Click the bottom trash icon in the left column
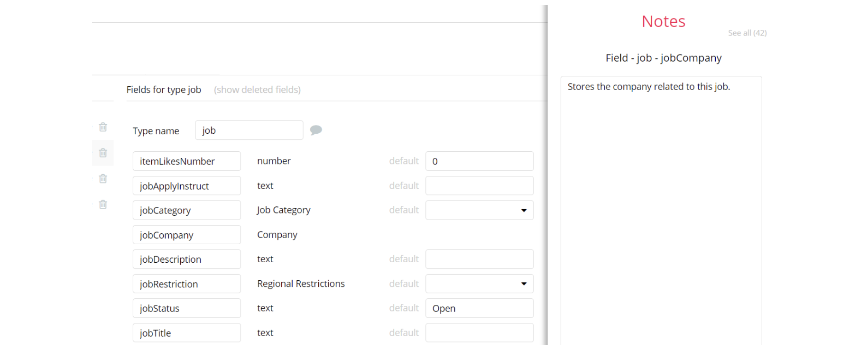Viewport: 868px width, 350px height. click(103, 204)
